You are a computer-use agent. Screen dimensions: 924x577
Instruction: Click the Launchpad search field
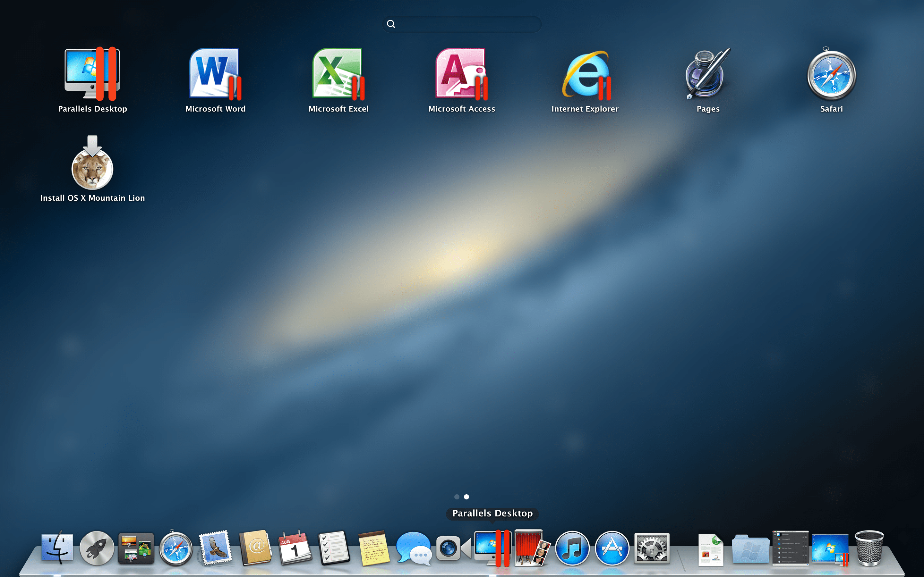point(461,24)
